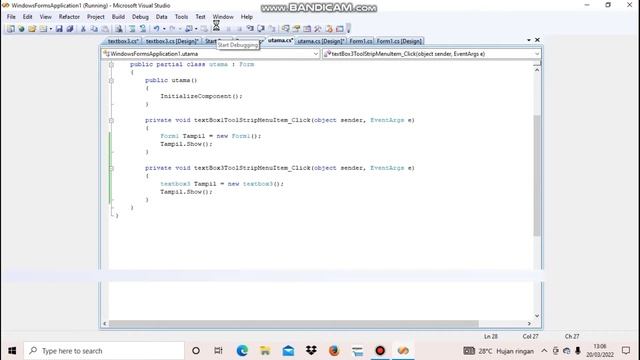Open Start Page toolbar icon

329,29
